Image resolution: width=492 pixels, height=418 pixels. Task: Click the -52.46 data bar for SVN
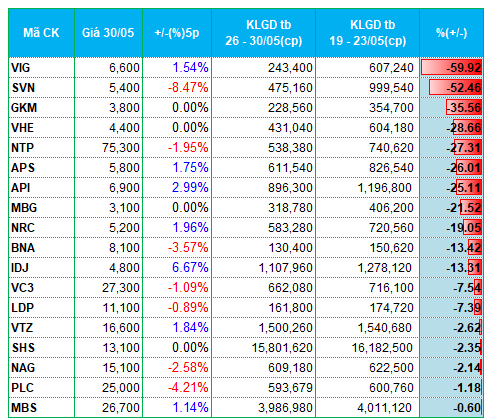(x=455, y=88)
